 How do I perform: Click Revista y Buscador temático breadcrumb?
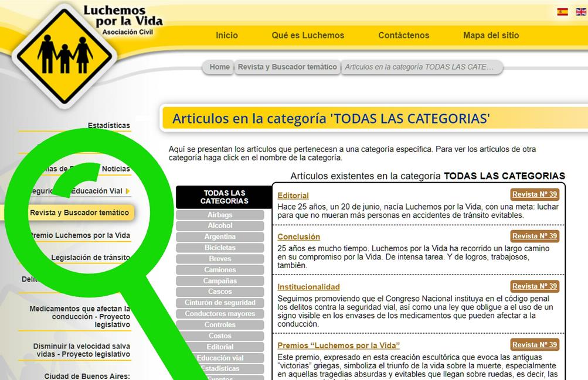(x=287, y=67)
